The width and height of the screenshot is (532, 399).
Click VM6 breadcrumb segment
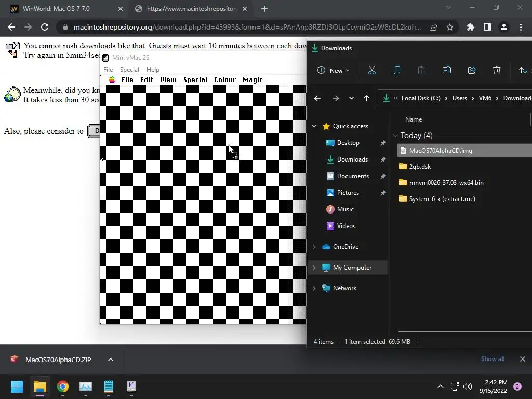[x=485, y=98]
